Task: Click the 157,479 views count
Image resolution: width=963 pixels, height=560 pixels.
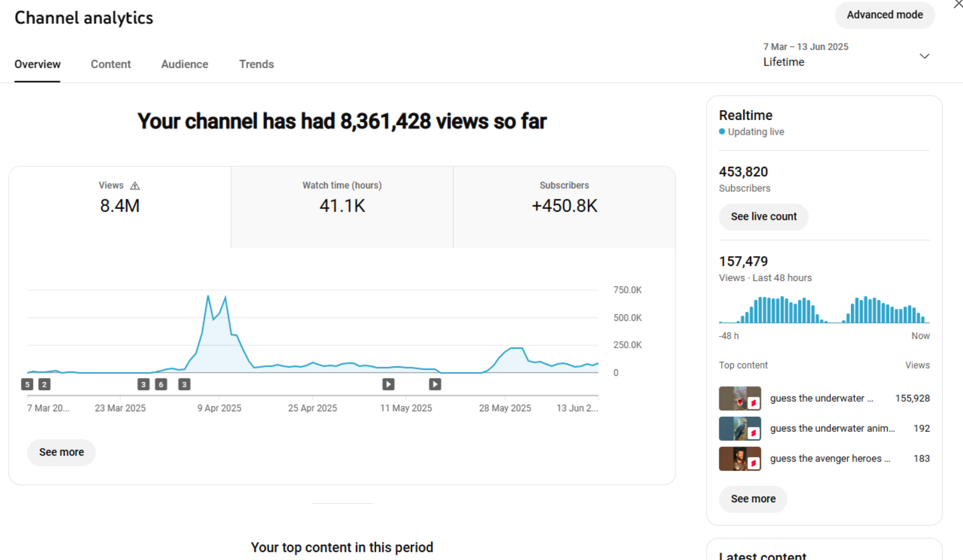Action: pos(743,262)
